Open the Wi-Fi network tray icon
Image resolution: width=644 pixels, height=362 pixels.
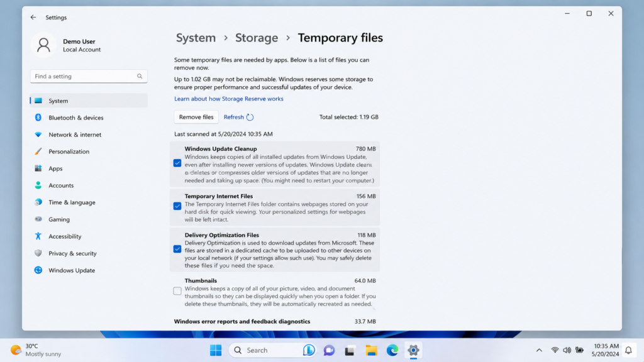(x=555, y=350)
